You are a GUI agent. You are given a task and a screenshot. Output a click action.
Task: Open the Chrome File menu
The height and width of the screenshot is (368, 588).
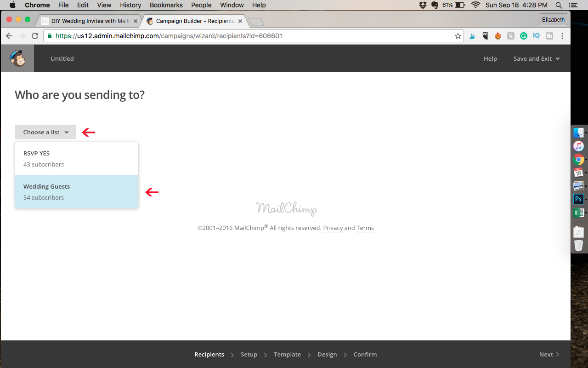click(x=63, y=5)
